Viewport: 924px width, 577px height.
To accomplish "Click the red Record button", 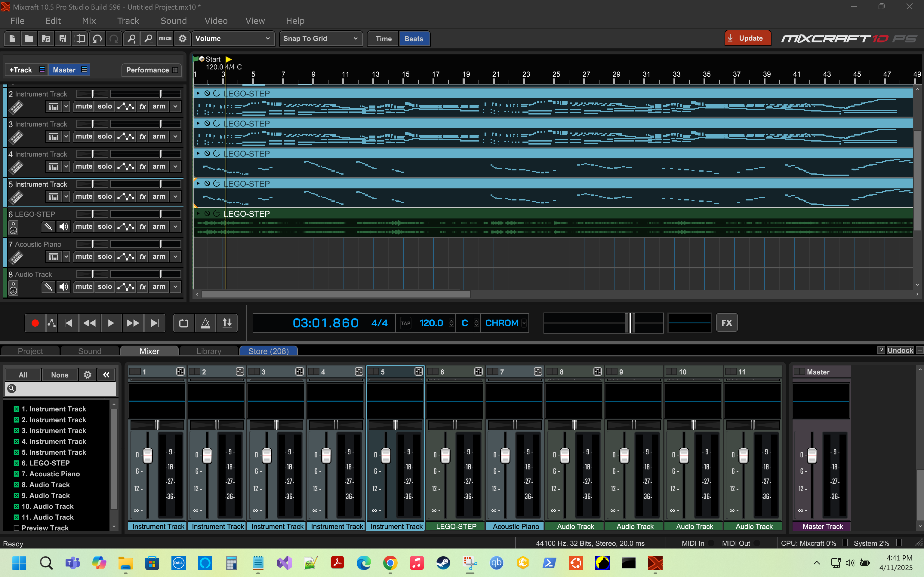I will point(35,323).
